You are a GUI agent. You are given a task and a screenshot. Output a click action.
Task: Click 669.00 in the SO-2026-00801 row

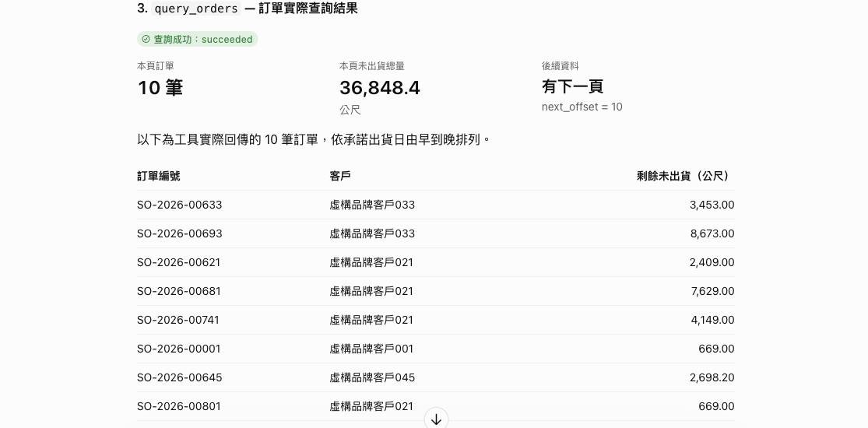click(716, 406)
